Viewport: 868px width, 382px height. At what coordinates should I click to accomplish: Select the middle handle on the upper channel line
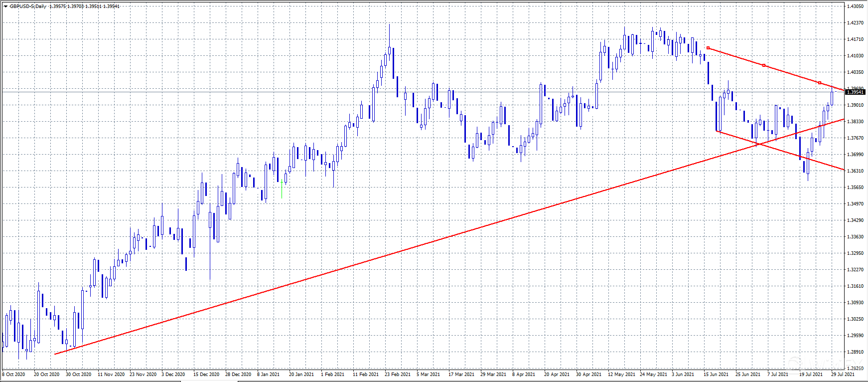pyautogui.click(x=764, y=65)
